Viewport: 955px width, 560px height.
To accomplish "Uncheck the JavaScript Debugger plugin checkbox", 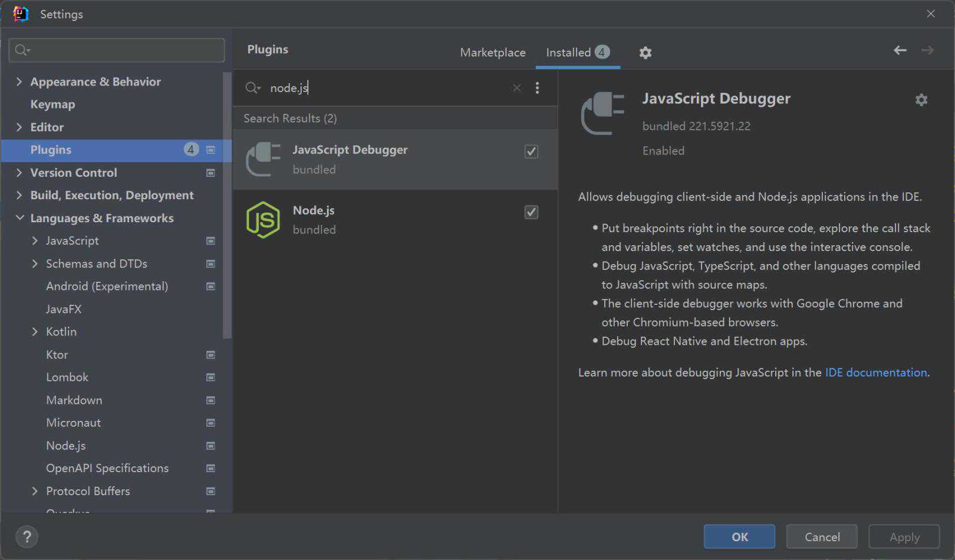I will 531,151.
